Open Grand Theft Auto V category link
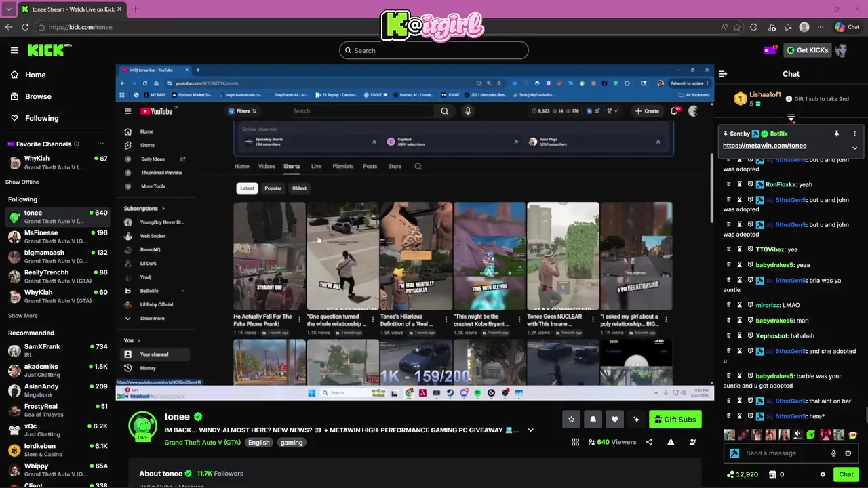Viewport: 868px width, 488px height. click(x=202, y=442)
